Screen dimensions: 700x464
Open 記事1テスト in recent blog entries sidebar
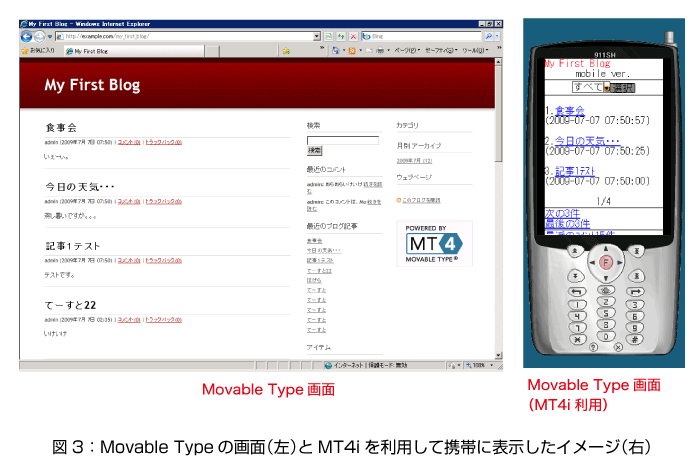pos(320,260)
